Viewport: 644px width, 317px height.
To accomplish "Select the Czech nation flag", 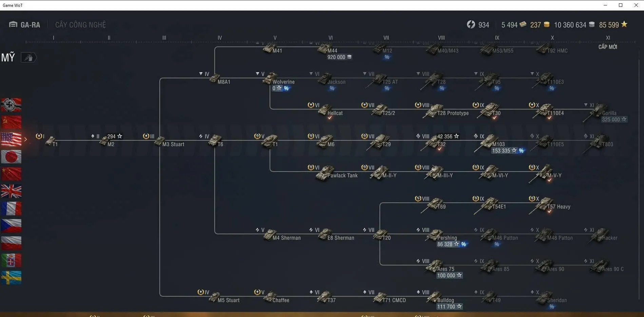I will point(11,226).
